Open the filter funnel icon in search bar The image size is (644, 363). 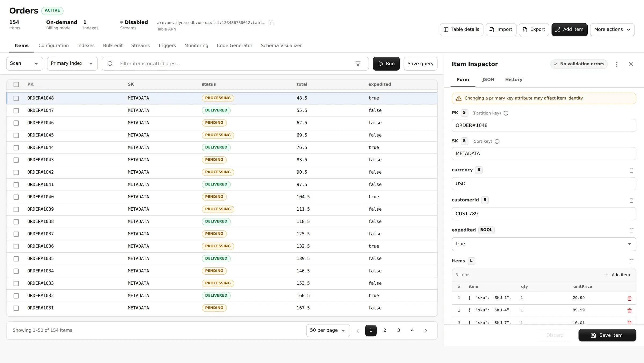(358, 64)
